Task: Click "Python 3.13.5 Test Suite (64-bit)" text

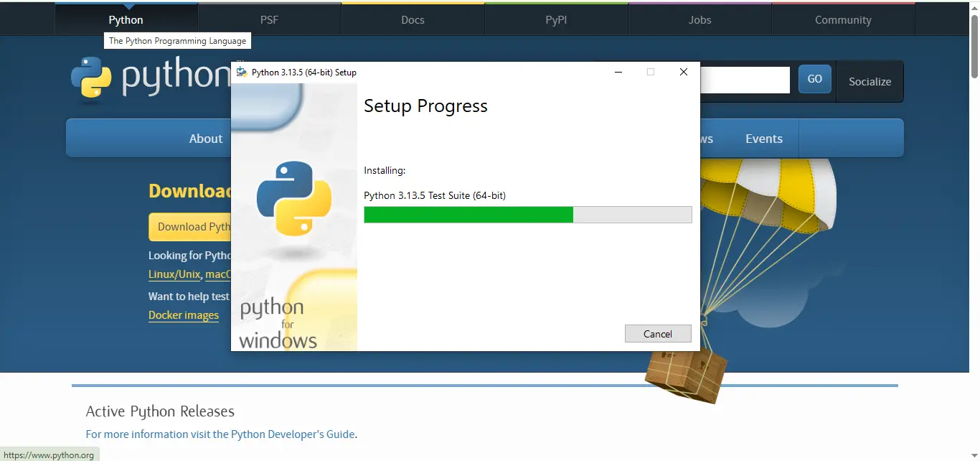Action: pos(435,195)
